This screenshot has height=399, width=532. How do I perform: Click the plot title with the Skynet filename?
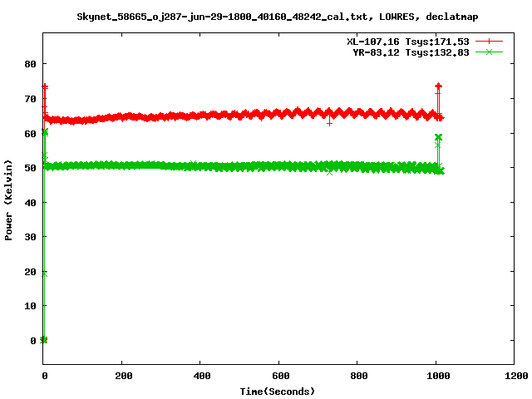[277, 17]
